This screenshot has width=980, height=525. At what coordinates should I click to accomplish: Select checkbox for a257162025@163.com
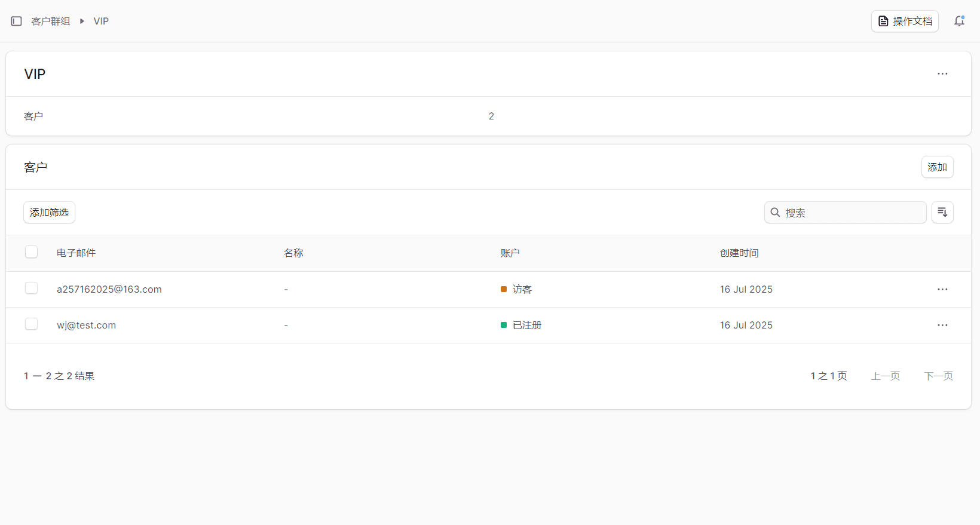[x=31, y=288]
